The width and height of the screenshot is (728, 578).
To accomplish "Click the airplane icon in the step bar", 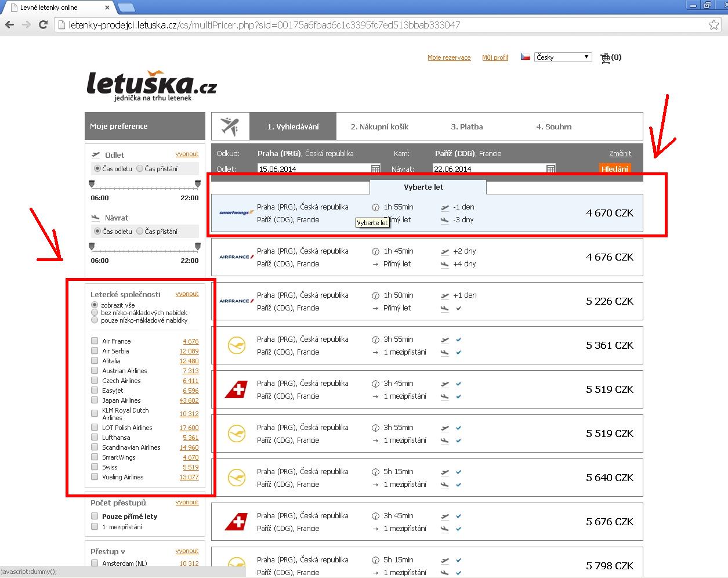I will 230,126.
